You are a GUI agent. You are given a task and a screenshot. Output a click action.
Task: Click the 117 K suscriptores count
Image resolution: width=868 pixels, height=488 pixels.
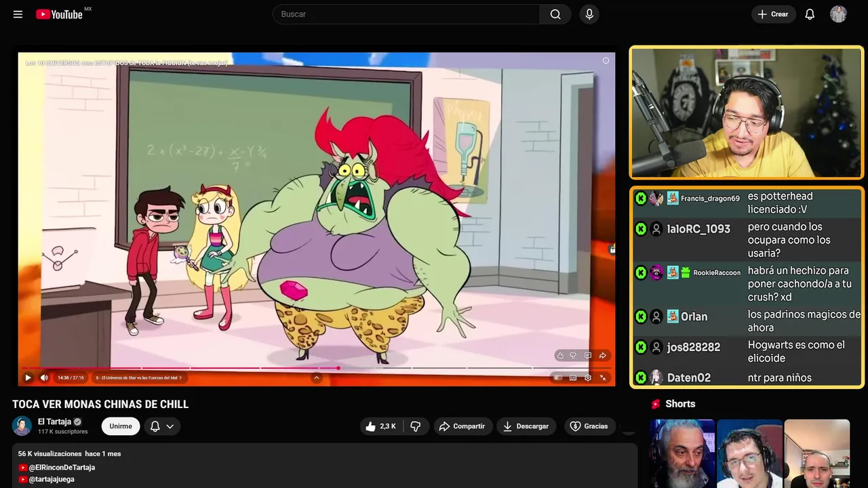pos(63,432)
